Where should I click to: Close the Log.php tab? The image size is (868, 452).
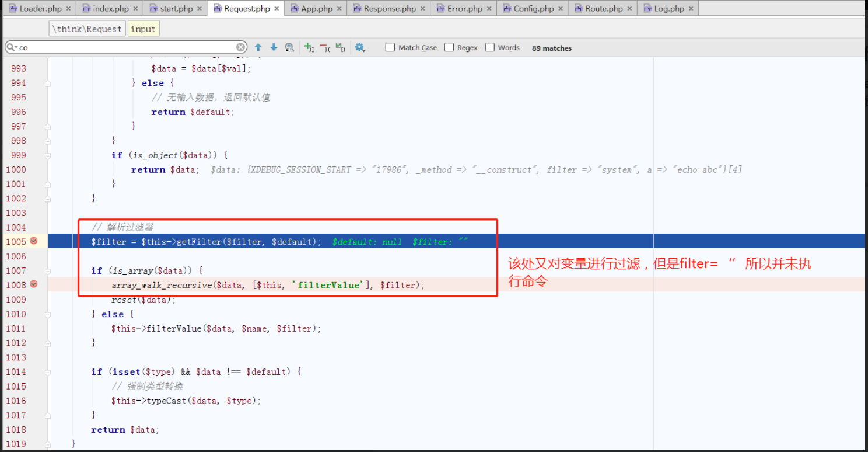point(691,9)
